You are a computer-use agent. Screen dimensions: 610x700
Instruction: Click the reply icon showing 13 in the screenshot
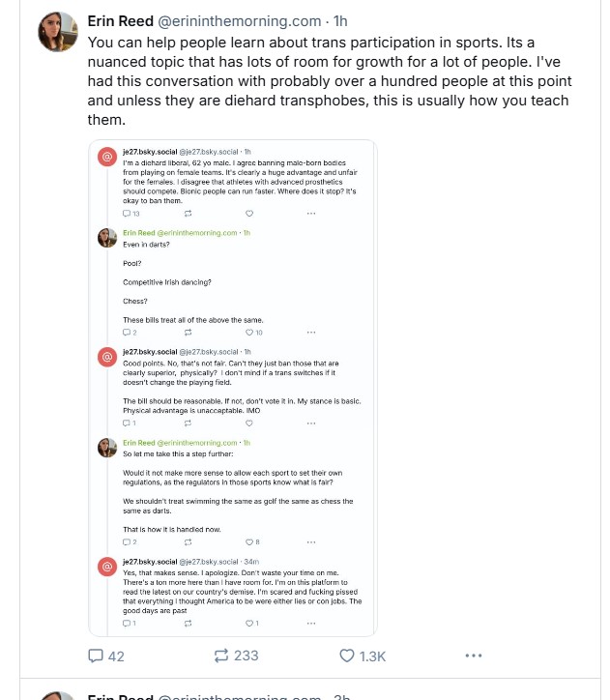131,213
